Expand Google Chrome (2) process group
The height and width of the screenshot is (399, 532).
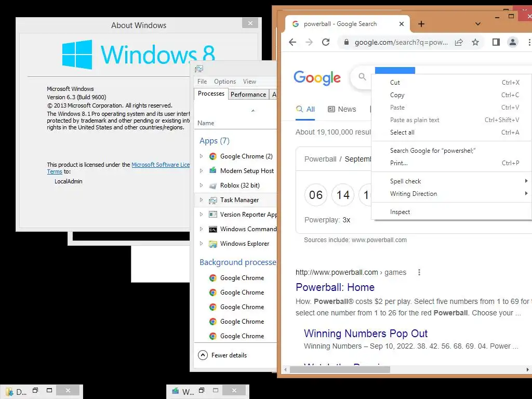click(201, 156)
